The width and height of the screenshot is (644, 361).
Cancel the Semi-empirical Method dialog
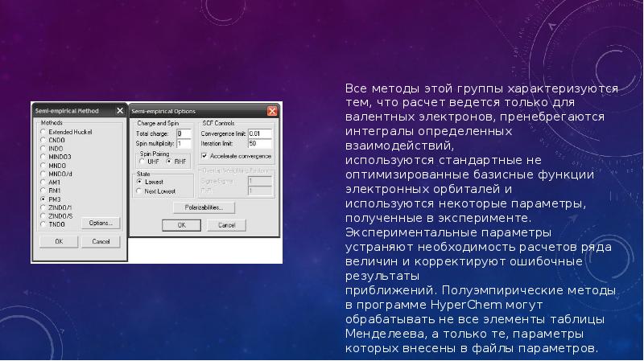point(101,241)
